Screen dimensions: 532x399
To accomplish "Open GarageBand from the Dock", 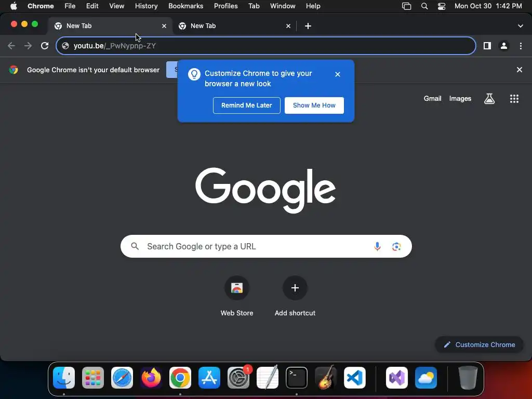I will [326, 378].
